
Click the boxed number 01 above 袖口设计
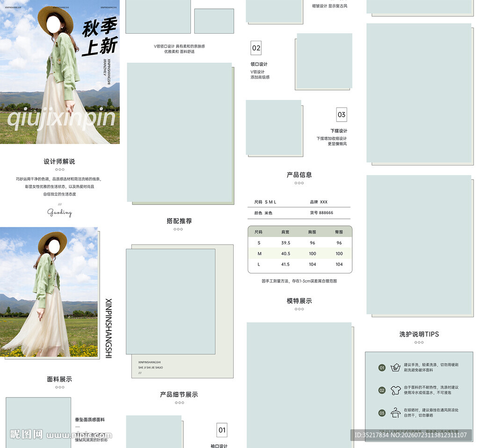(222, 430)
